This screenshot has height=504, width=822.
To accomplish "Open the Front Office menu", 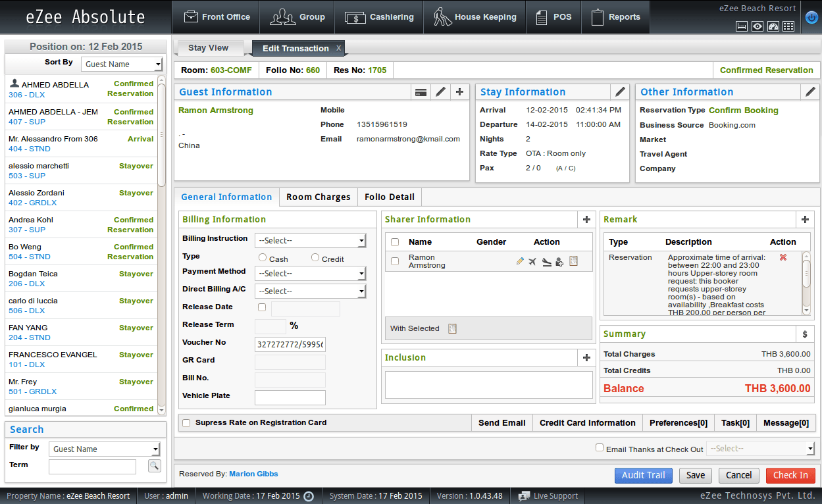I will point(216,17).
